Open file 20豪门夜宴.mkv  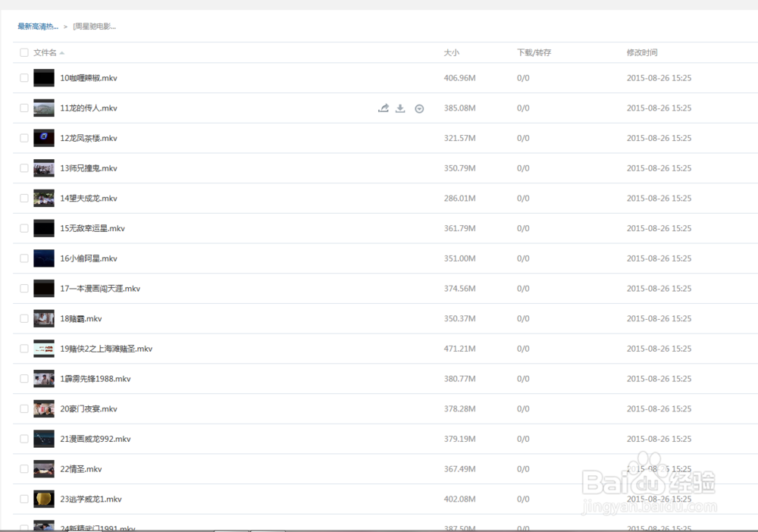tap(89, 408)
